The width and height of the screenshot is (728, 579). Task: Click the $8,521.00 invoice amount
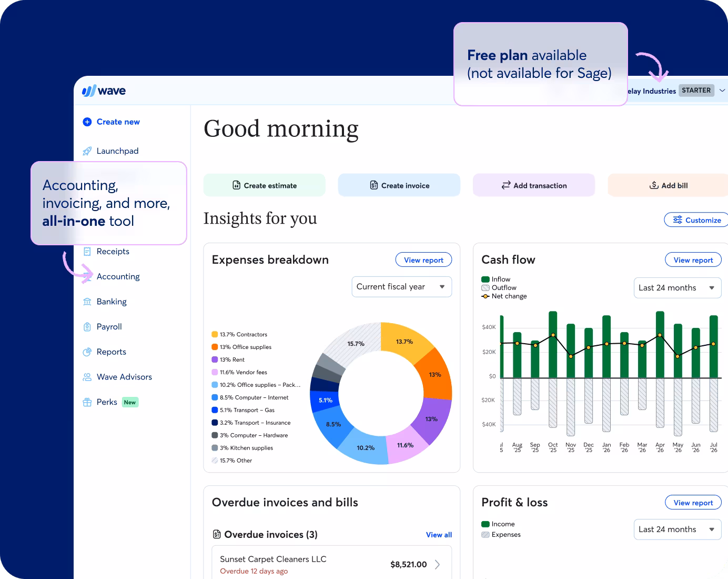pyautogui.click(x=409, y=564)
